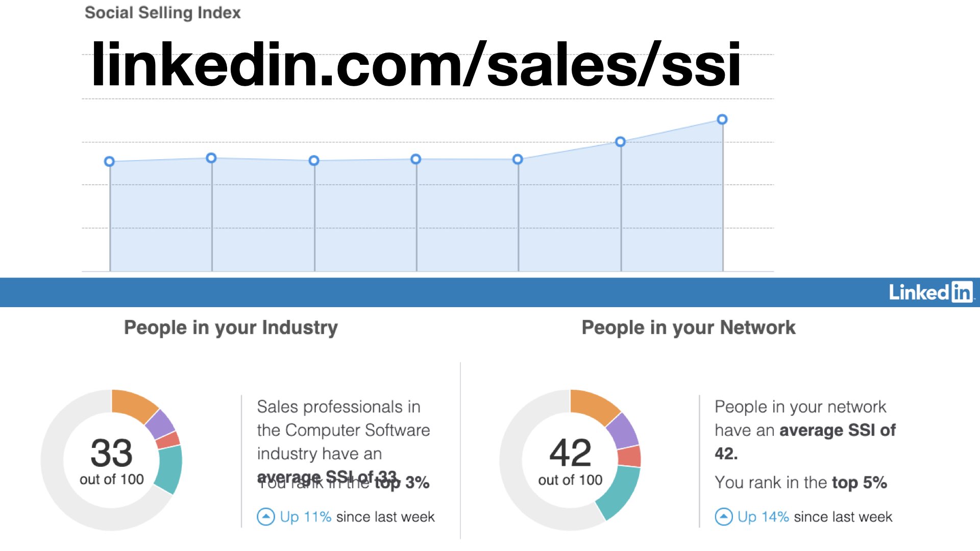
Task: Select the teal segment of the industry donut
Action: click(x=169, y=468)
